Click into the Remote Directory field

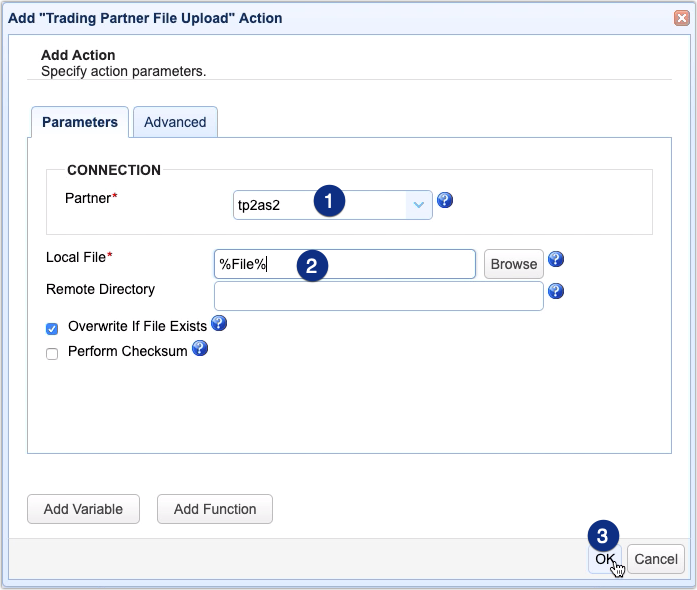pos(378,295)
